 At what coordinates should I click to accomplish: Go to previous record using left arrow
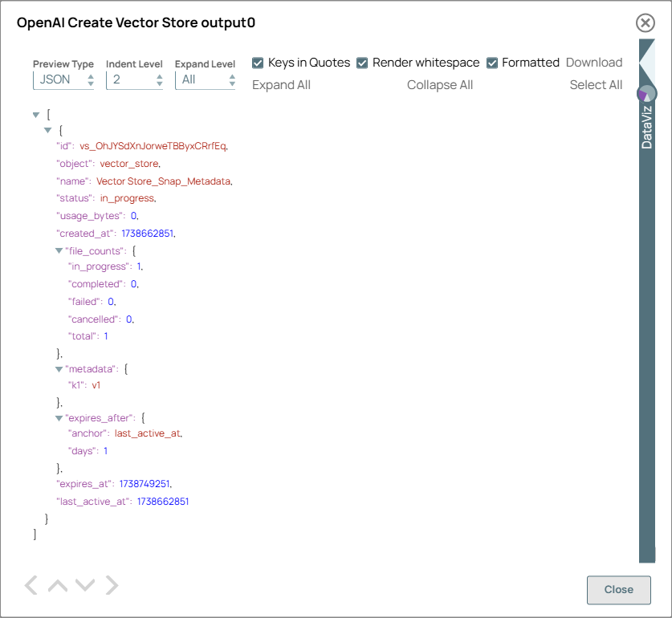pos(31,585)
